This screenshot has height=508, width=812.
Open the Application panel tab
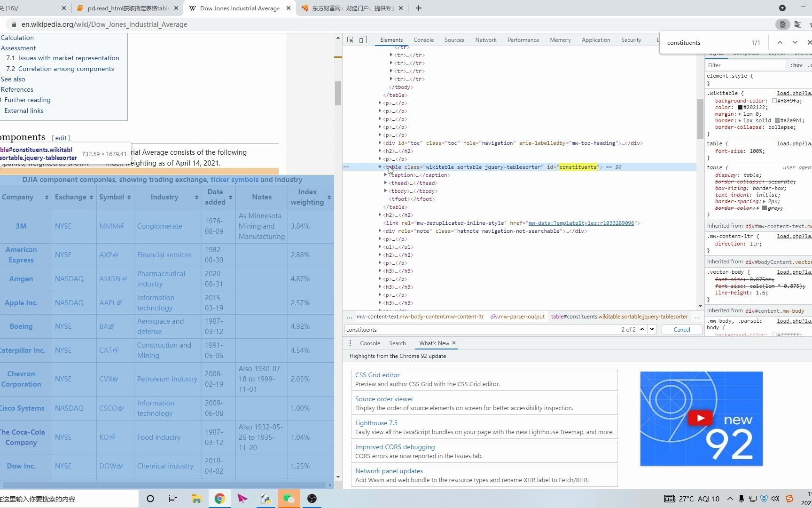[596, 40]
